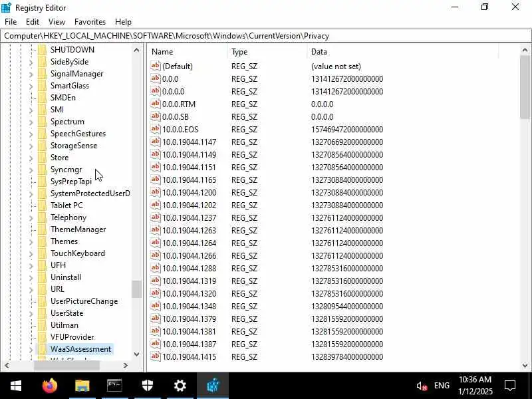Viewport: 532px width, 399px height.
Task: Click the folder icon of Store key
Action: point(42,158)
